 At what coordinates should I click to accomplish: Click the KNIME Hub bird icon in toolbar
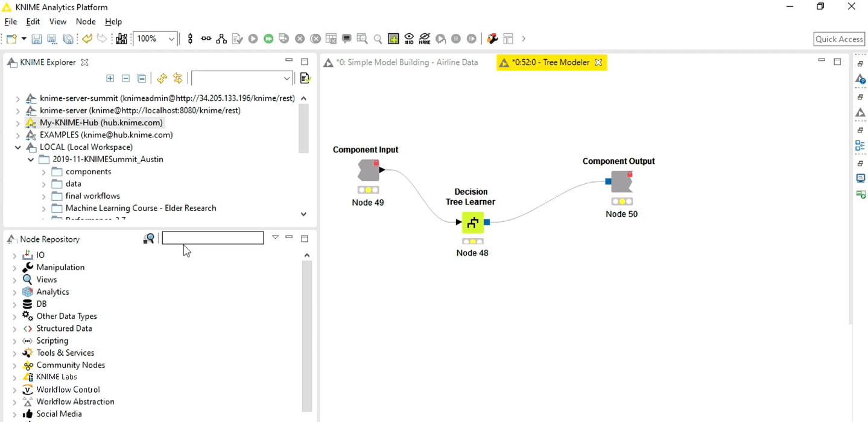click(492, 39)
